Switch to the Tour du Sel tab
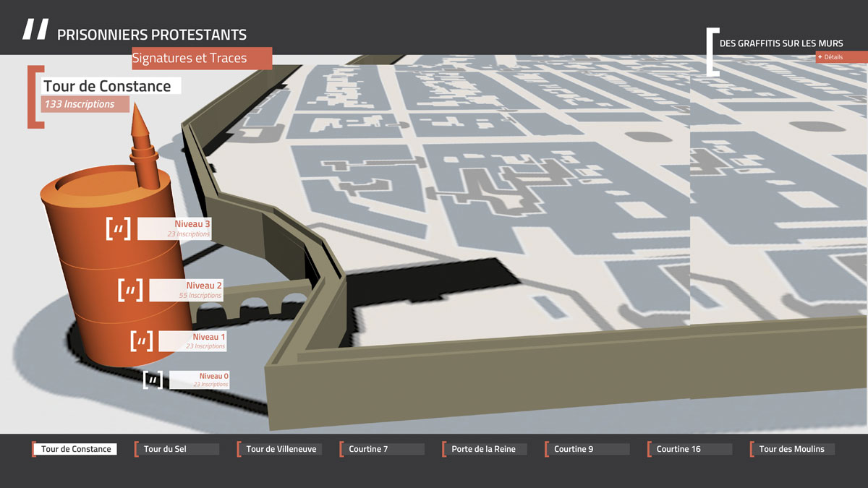 (x=176, y=449)
